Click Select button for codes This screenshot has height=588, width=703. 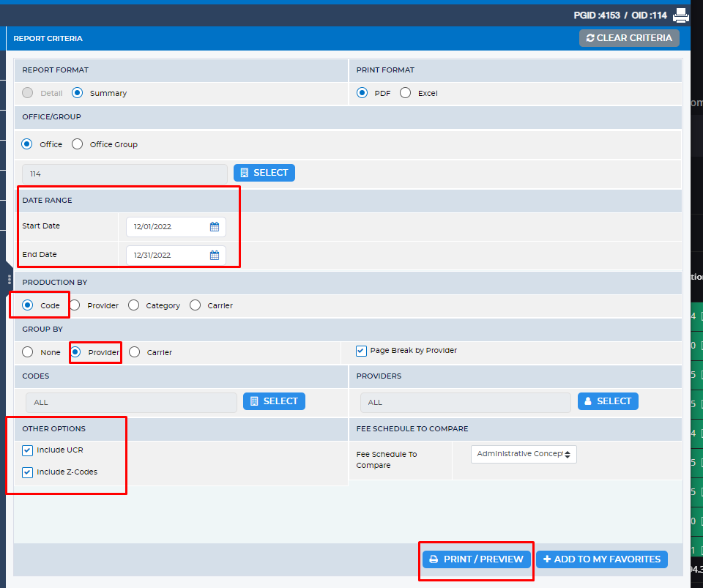click(274, 401)
